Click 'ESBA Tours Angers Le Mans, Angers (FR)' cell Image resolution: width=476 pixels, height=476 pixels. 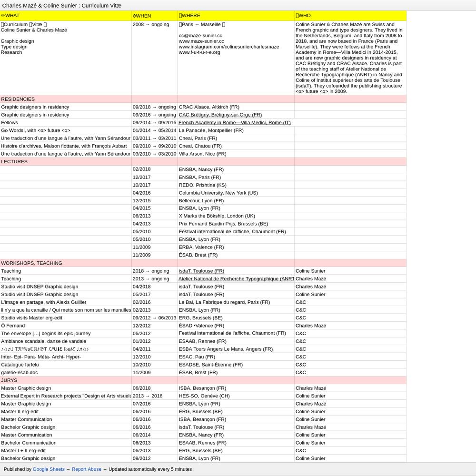(236, 349)
